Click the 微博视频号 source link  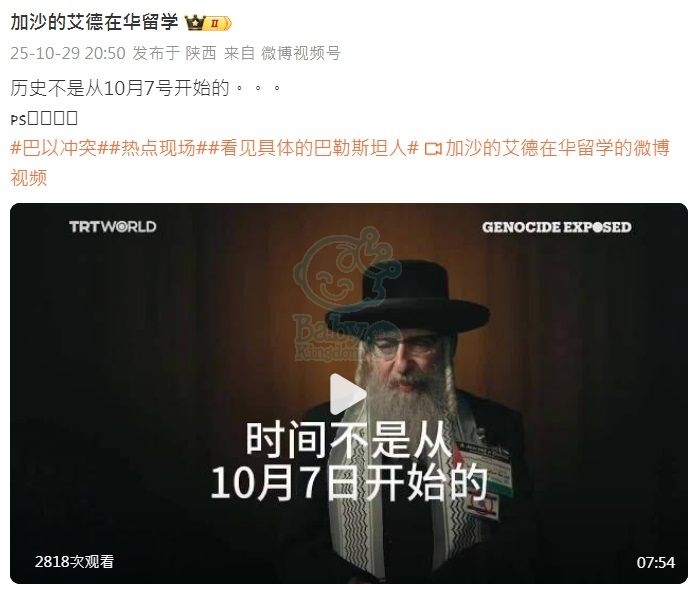301,53
